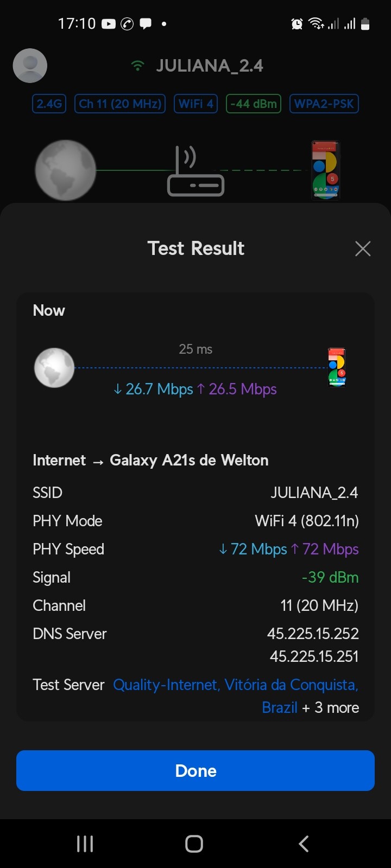The width and height of the screenshot is (391, 868).
Task: Open Quality-Internet test server link
Action: tap(235, 685)
